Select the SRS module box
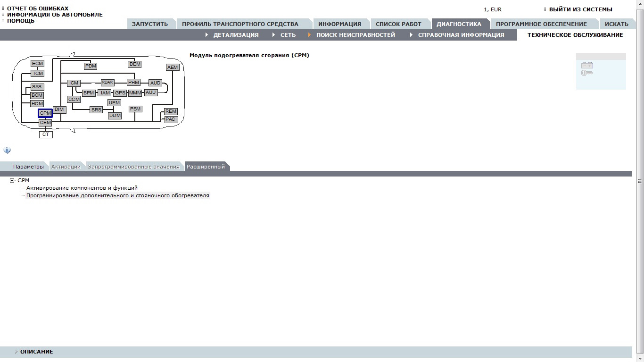This screenshot has width=644, height=362. pos(96,110)
